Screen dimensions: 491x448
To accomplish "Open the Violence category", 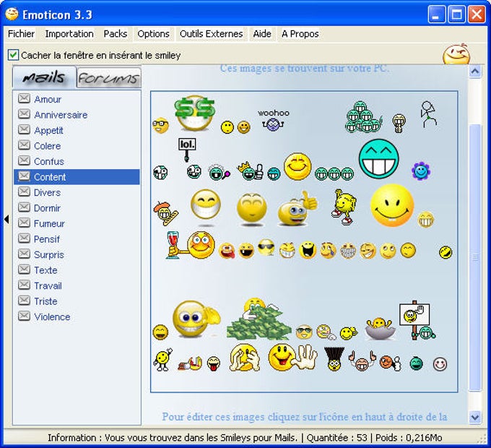I will pos(77,316).
